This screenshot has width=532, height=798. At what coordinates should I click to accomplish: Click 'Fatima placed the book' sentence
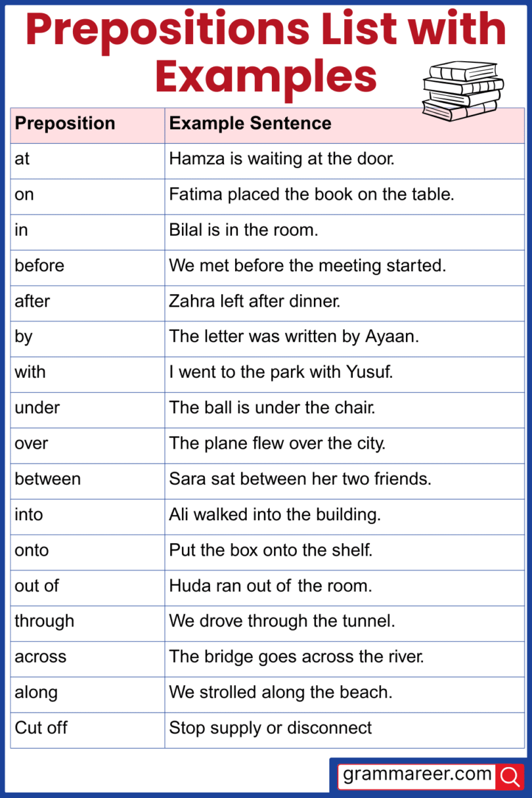pyautogui.click(x=311, y=194)
